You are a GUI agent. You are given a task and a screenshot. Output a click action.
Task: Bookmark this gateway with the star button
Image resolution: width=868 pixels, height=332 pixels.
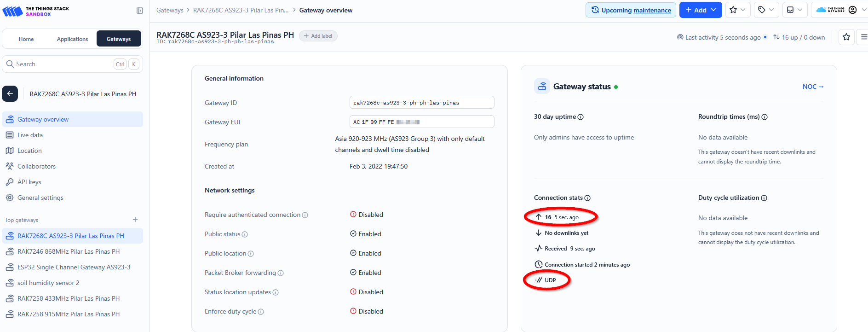(x=846, y=37)
